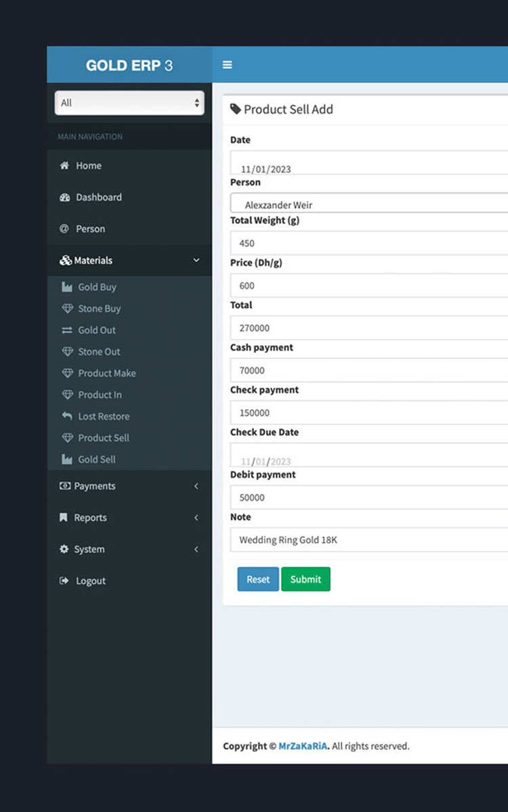The image size is (508, 812).
Task: Click the Logout exit icon
Action: (64, 581)
